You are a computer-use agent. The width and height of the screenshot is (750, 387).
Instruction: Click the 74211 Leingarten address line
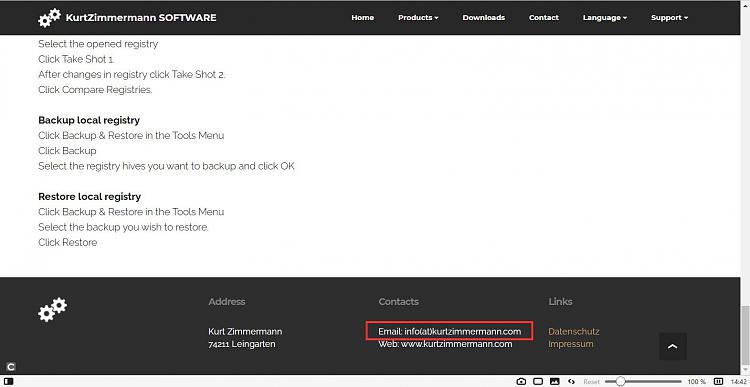pyautogui.click(x=242, y=344)
